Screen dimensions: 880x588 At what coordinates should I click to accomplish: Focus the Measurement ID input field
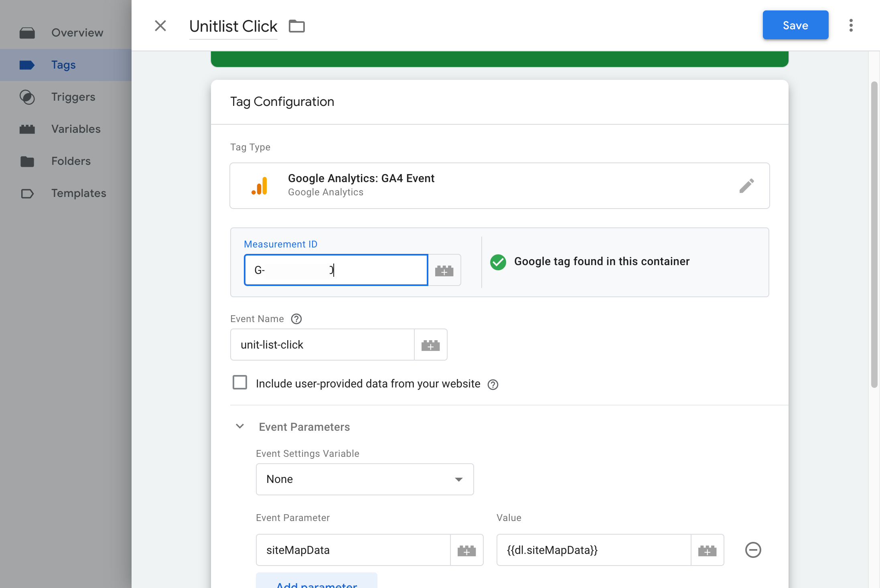click(x=336, y=270)
